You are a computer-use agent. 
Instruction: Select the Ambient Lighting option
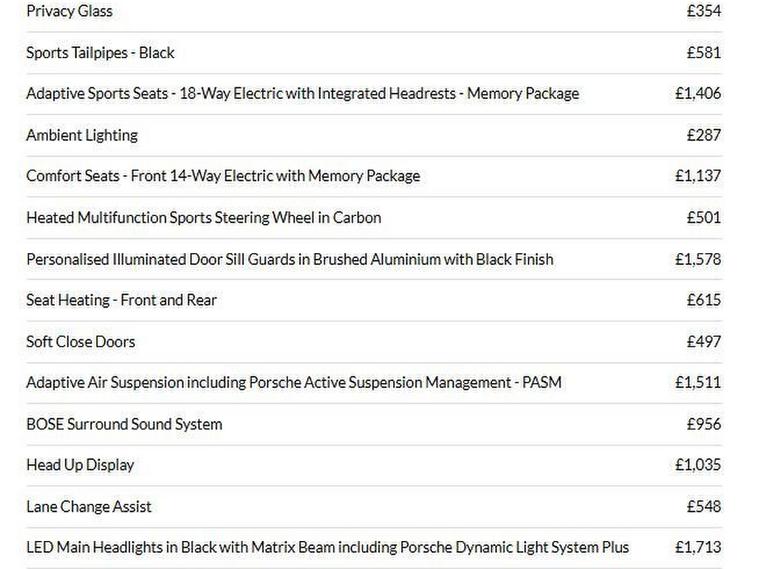(x=82, y=135)
